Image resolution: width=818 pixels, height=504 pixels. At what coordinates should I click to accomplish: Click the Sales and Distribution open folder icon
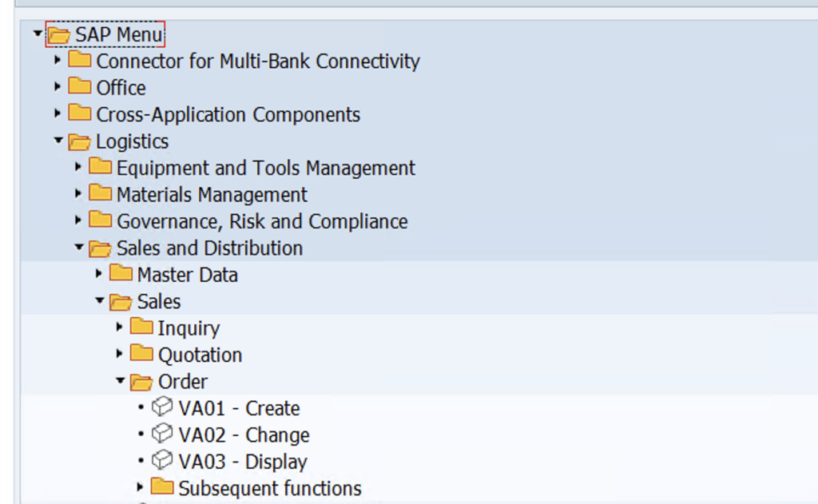tap(100, 248)
